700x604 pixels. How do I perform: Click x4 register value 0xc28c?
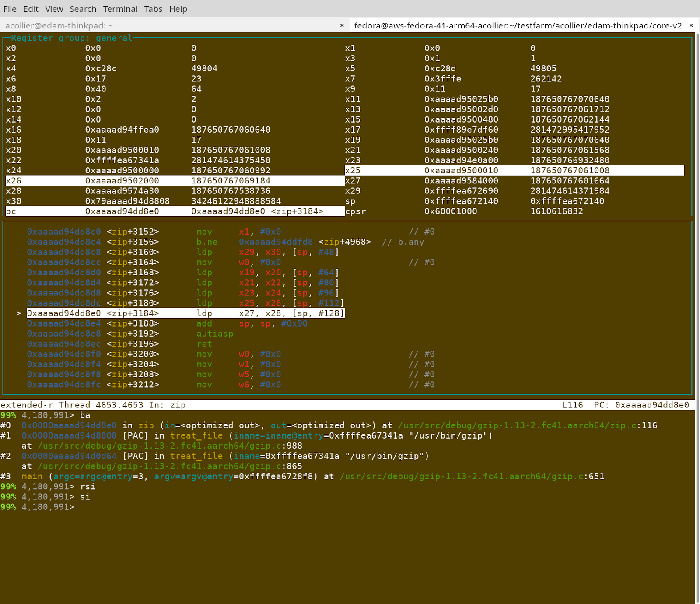tap(101, 68)
